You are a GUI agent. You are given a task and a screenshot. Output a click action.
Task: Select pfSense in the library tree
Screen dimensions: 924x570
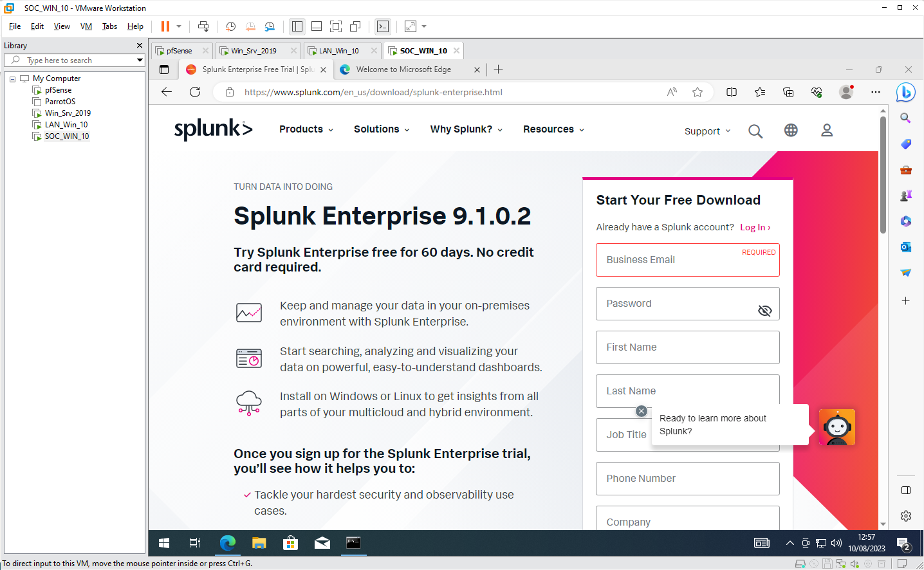pyautogui.click(x=58, y=90)
